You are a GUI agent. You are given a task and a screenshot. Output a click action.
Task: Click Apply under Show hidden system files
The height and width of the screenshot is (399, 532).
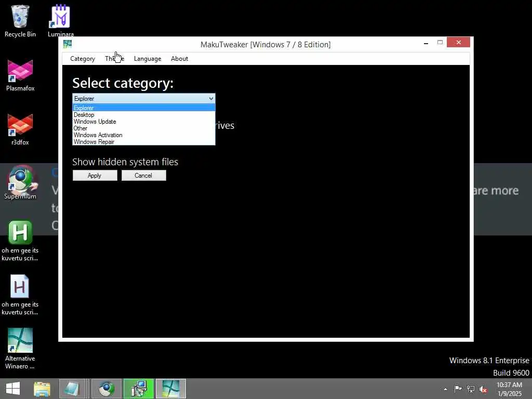pos(95,176)
